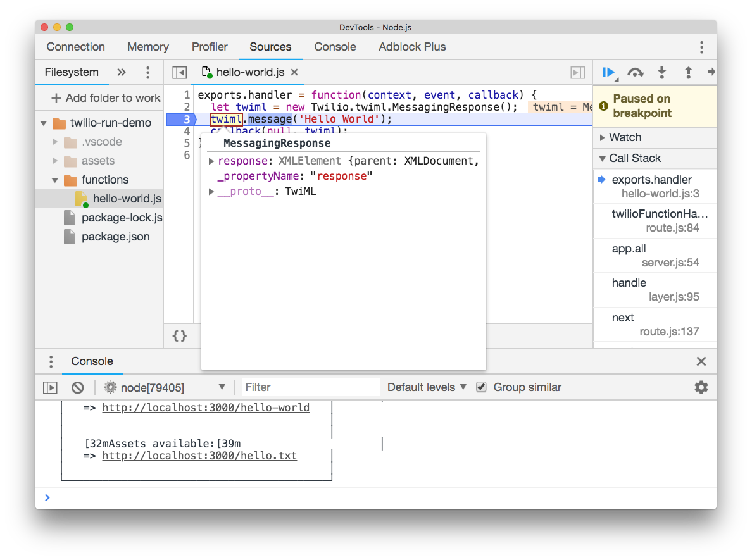Set a breakpoint on line 1
The height and width of the screenshot is (560, 752).
click(187, 95)
